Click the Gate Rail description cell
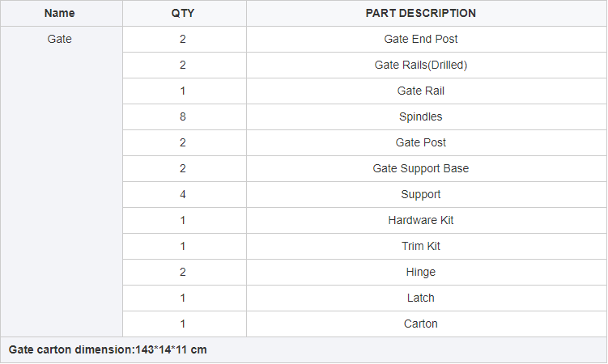The image size is (608, 364). tap(421, 91)
